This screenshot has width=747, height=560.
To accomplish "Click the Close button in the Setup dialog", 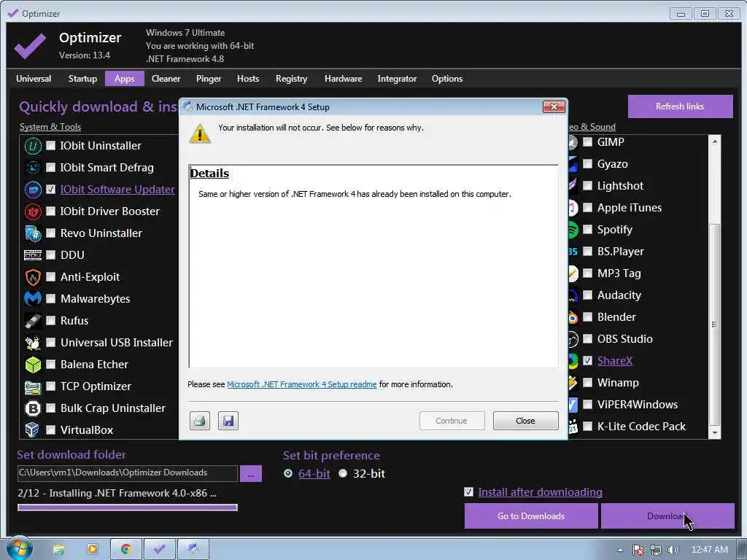I will point(525,421).
